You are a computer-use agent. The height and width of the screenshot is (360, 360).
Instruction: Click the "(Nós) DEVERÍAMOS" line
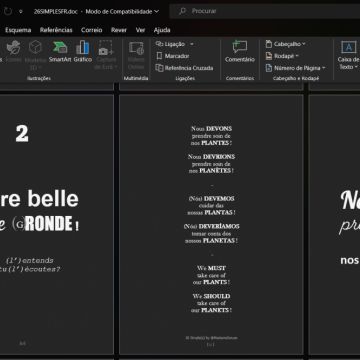[x=211, y=226]
